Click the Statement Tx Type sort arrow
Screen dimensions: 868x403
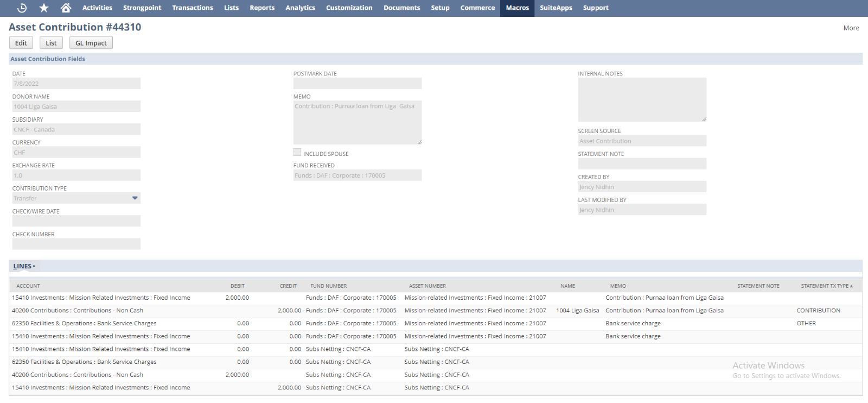851,286
